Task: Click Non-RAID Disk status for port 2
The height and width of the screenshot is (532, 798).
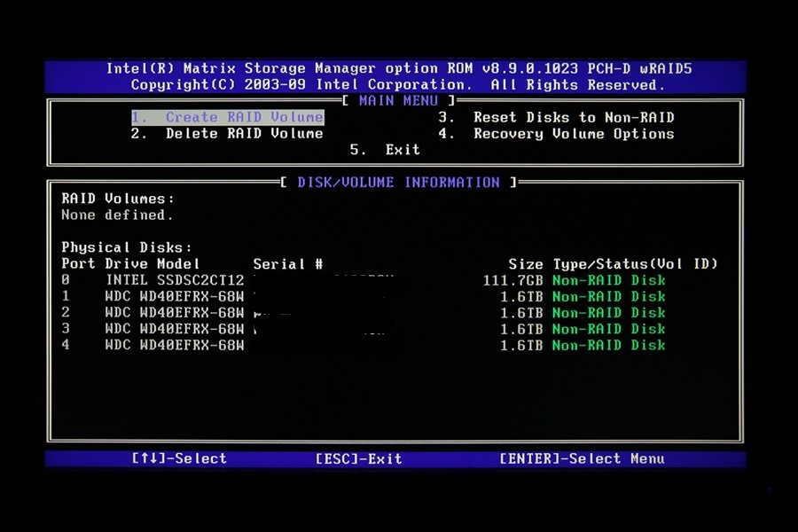Action: [x=608, y=313]
